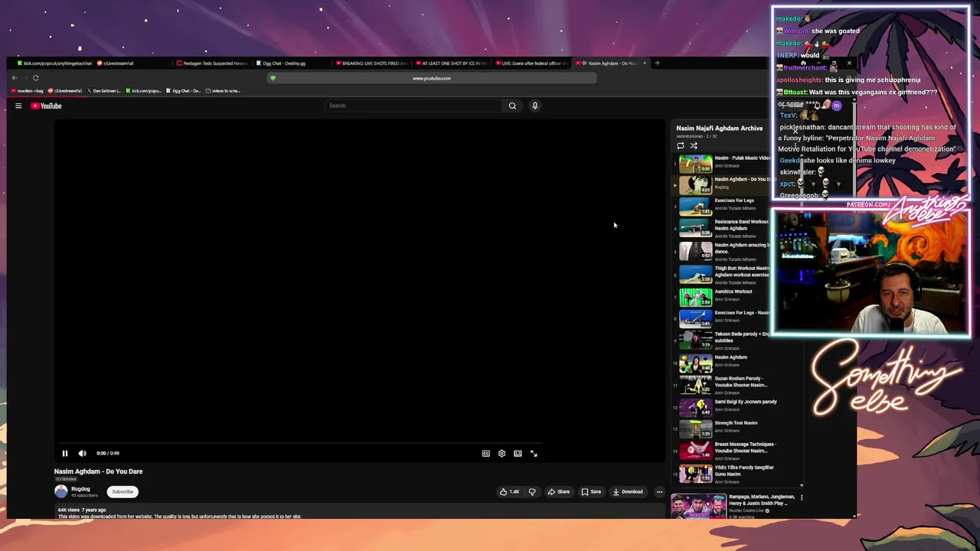Like the video (1.4K)

tap(509, 492)
